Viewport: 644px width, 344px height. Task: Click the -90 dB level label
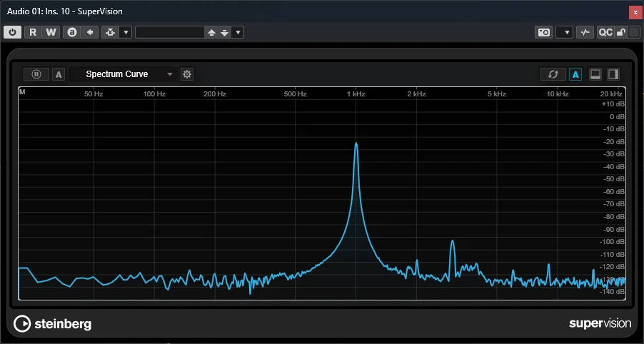[x=614, y=230]
